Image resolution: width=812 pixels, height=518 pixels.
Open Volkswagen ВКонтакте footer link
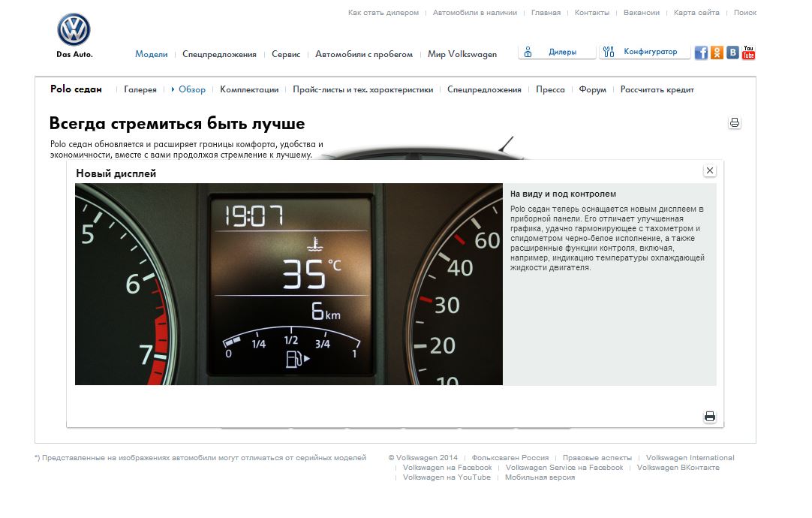(678, 468)
